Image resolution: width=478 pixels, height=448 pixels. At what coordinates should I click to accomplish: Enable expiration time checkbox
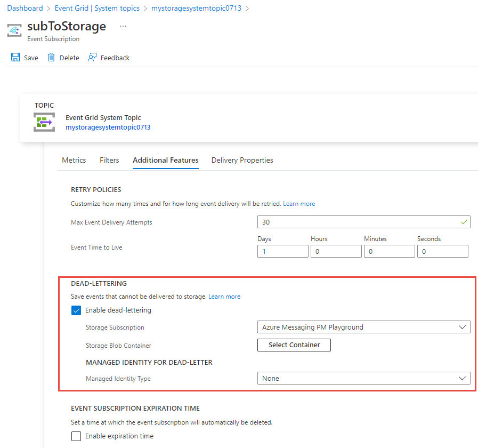click(76, 436)
